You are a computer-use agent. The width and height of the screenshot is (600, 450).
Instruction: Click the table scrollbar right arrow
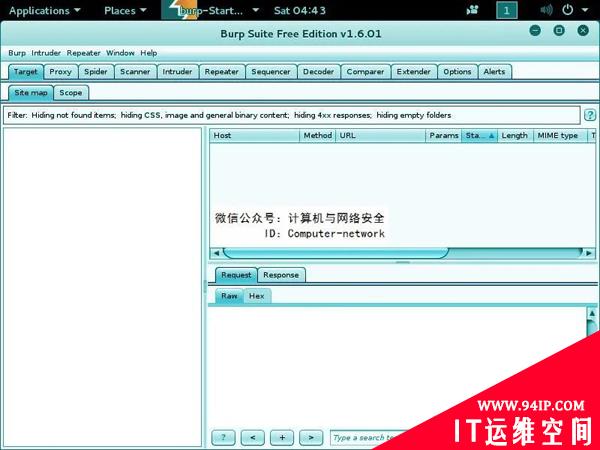tap(589, 253)
